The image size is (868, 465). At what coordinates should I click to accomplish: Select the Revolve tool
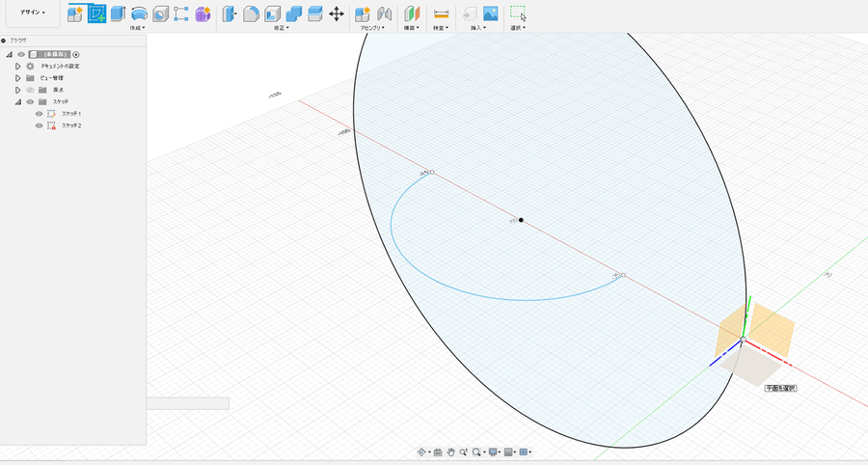click(139, 14)
